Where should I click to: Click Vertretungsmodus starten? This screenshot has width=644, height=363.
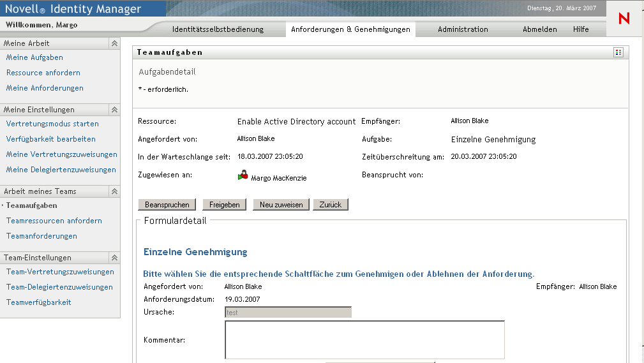(x=52, y=124)
